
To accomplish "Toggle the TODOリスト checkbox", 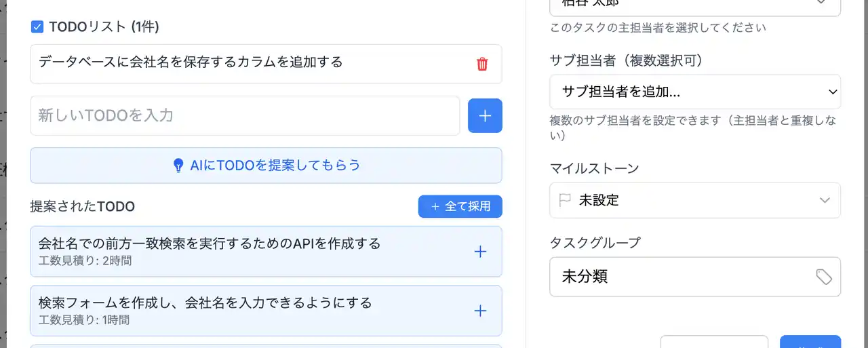I will (37, 27).
